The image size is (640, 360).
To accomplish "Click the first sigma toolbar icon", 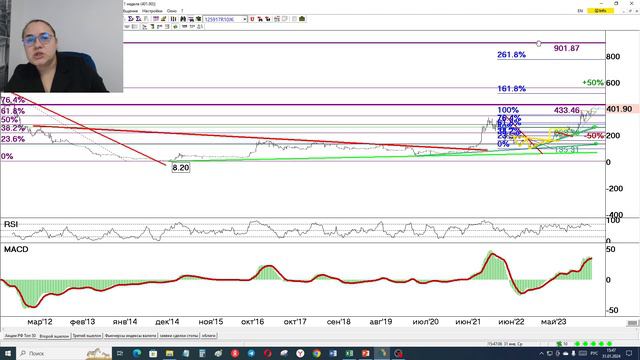I will click(x=131, y=19).
